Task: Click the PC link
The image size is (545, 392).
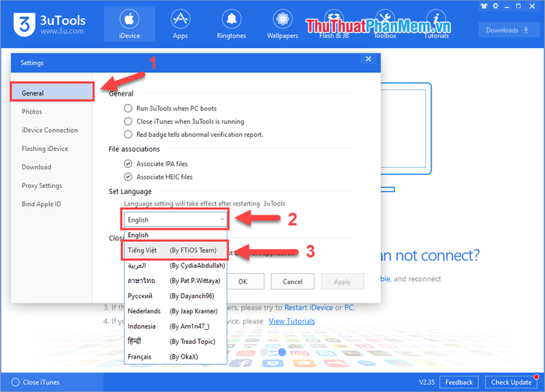Action: point(349,308)
